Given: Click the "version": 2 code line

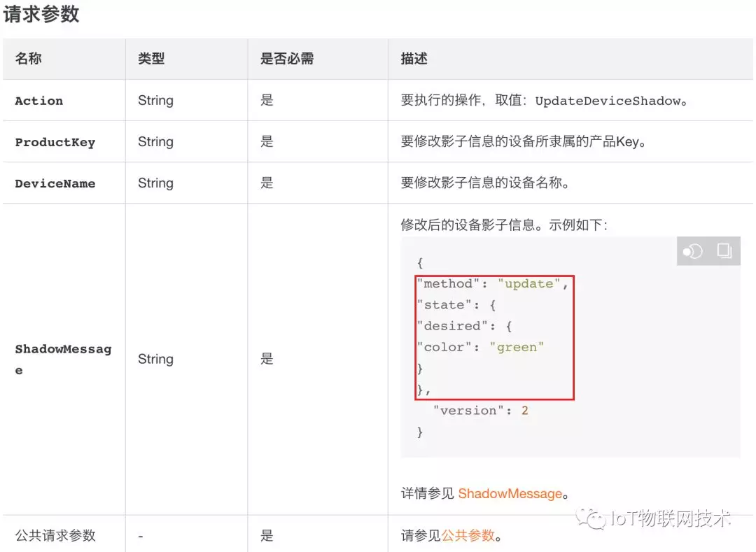Looking at the screenshot, I should pos(481,411).
